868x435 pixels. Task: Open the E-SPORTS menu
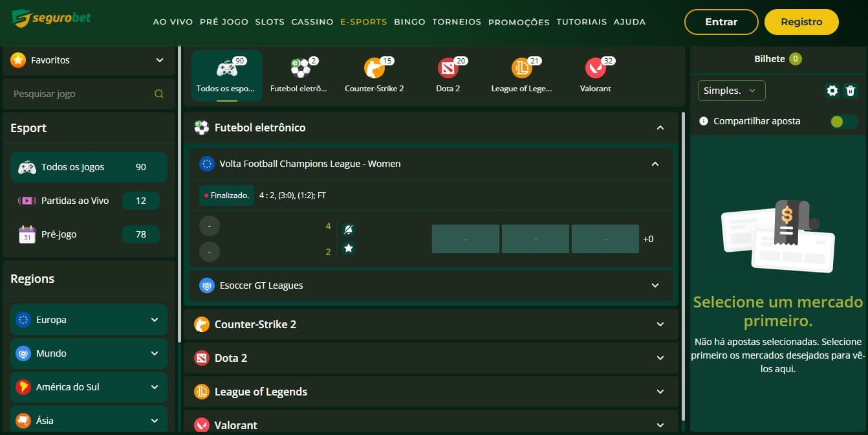363,21
